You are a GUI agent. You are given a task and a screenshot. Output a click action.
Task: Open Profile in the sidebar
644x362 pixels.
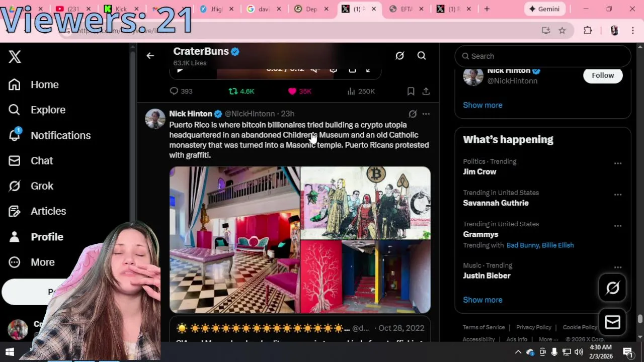coord(36,237)
